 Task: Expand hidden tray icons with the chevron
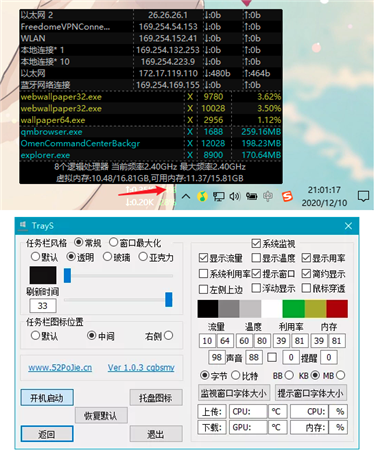point(186,197)
